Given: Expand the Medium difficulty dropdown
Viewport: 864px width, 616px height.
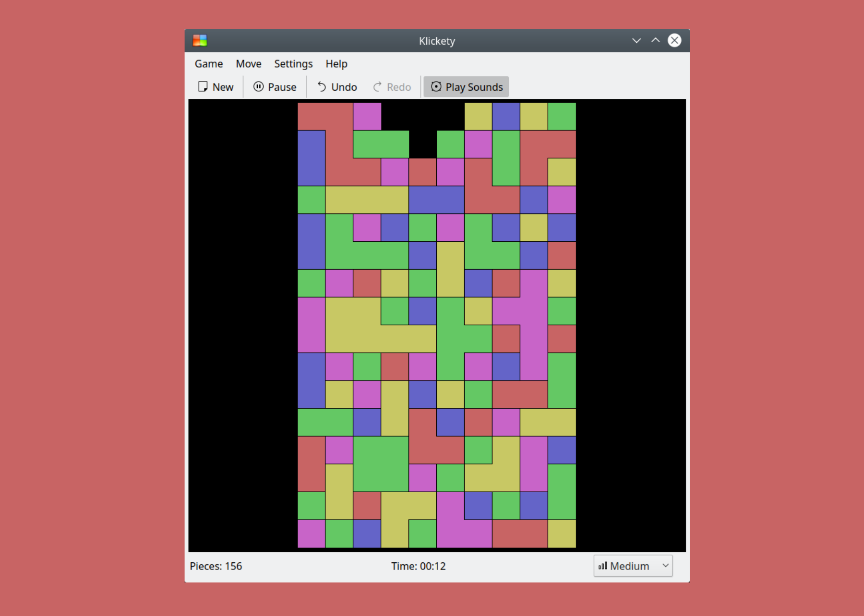Looking at the screenshot, I should tap(633, 566).
